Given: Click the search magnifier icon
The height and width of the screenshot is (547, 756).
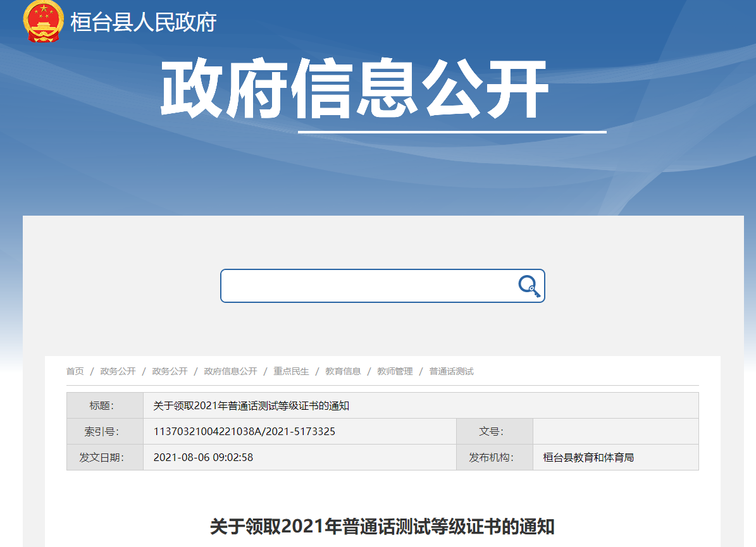Looking at the screenshot, I should (529, 286).
